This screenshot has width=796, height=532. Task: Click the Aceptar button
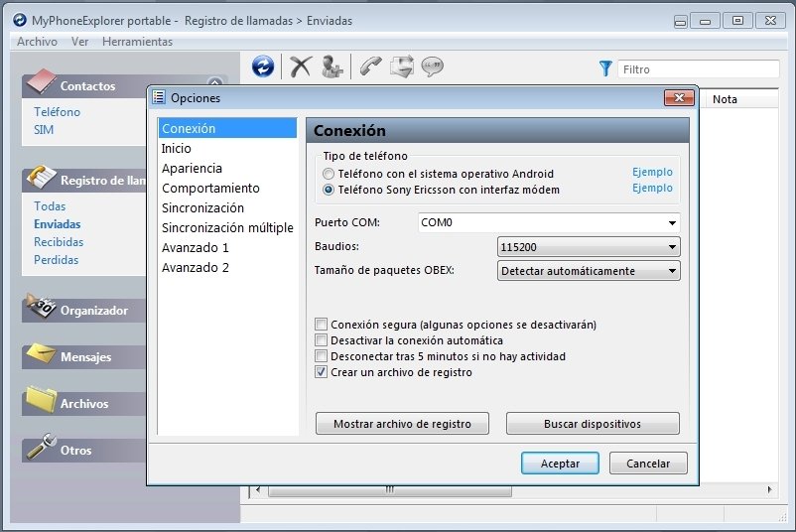click(x=560, y=463)
